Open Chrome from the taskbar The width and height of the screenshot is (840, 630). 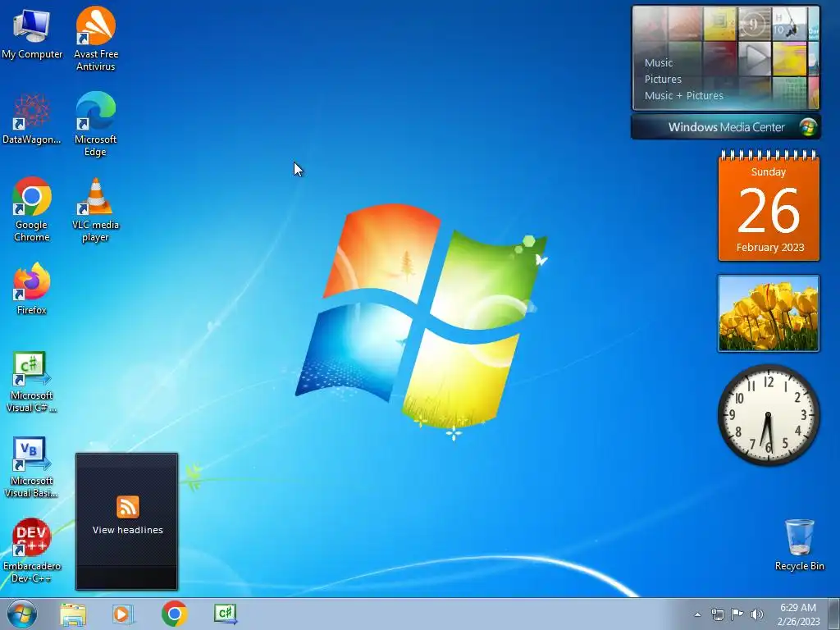click(x=174, y=614)
